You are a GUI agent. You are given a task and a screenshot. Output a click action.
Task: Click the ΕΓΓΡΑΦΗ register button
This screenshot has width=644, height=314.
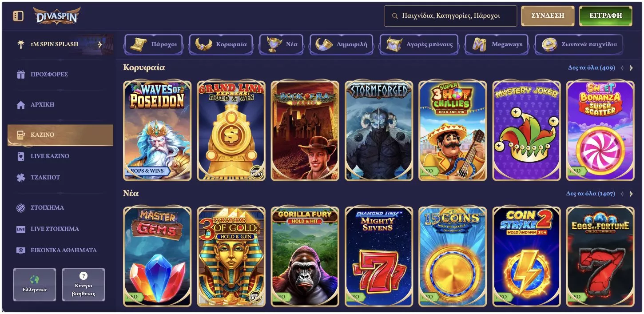tap(605, 16)
